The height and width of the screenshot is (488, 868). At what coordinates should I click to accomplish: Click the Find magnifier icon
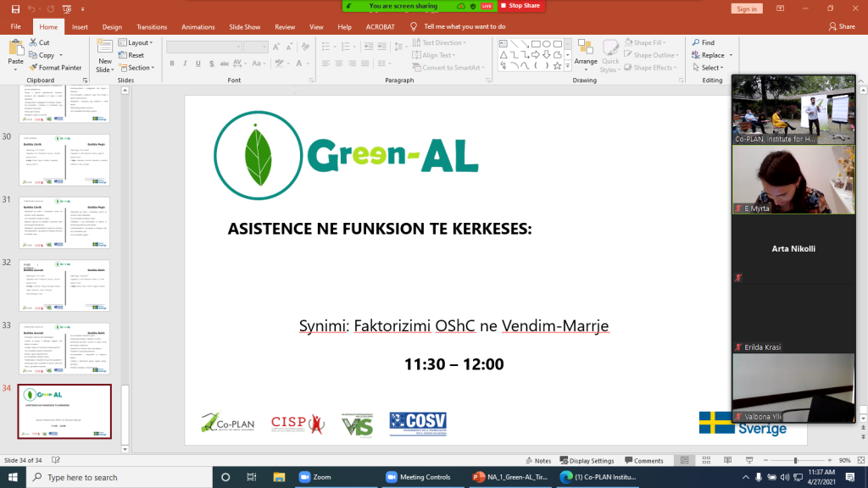[x=696, y=42]
